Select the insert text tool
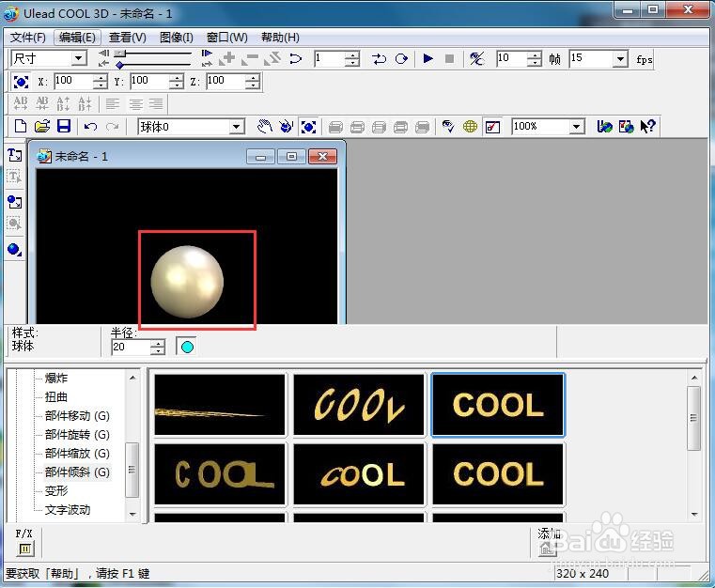 (x=15, y=155)
